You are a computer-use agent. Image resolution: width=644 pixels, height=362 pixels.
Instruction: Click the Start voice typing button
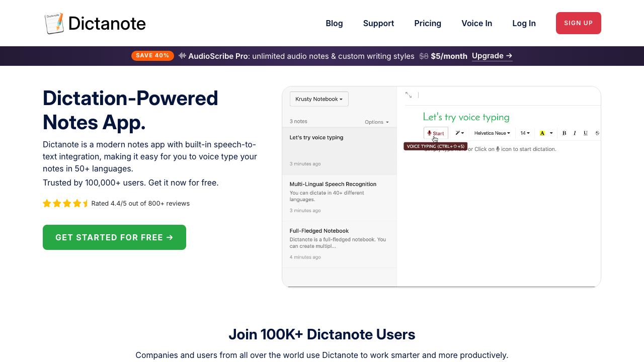click(x=436, y=133)
